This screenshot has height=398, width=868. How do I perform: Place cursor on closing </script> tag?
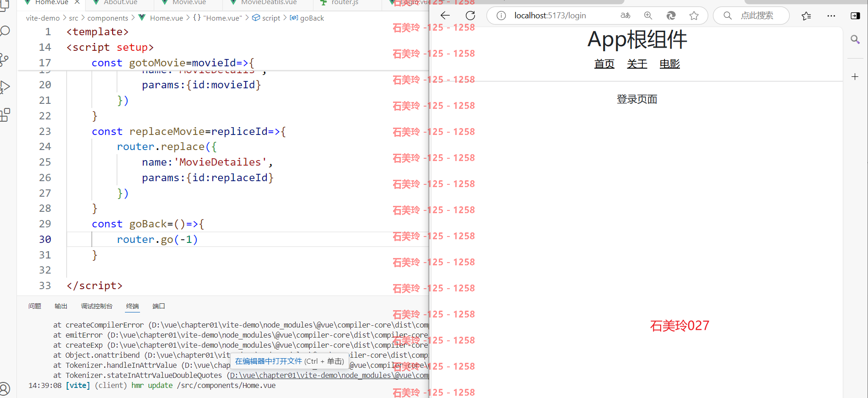[94, 285]
